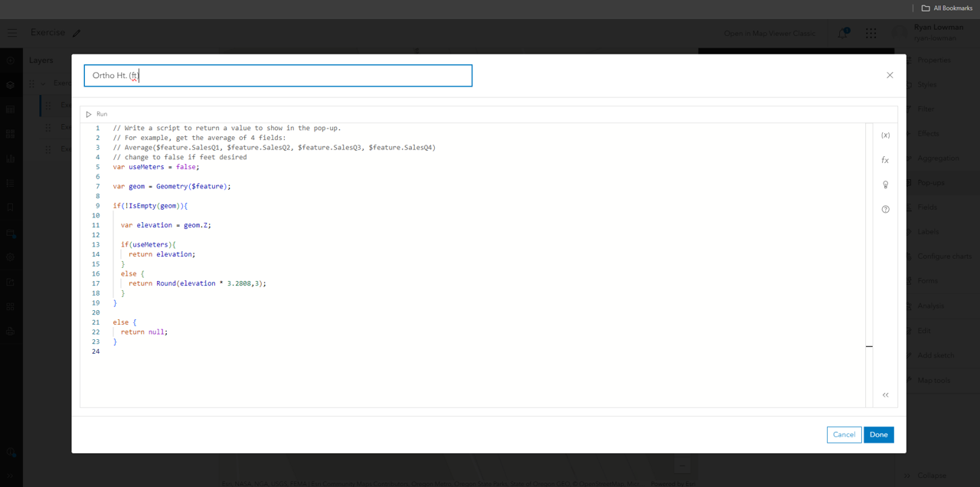
Task: Open Fields in the background right toolbar
Action: coord(928,207)
